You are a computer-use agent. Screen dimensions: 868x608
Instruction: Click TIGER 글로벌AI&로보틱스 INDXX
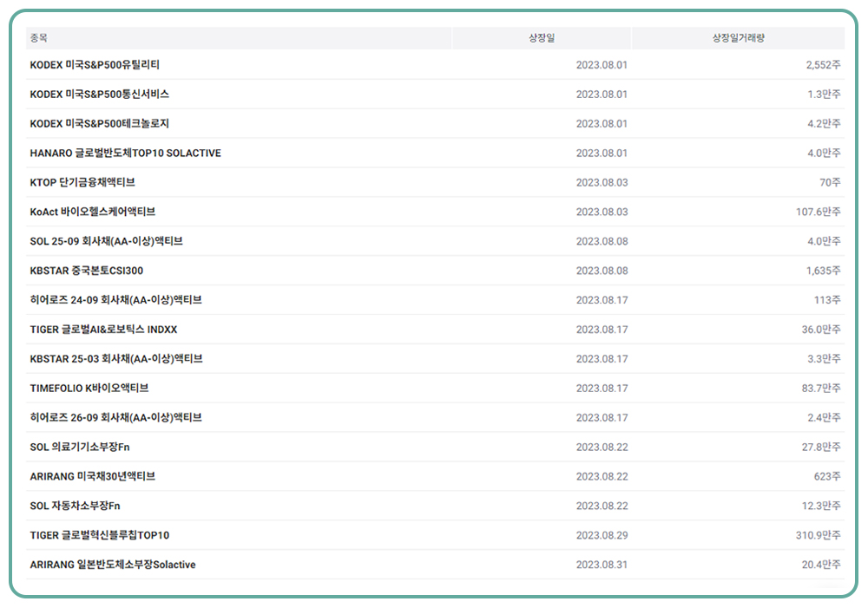103,330
